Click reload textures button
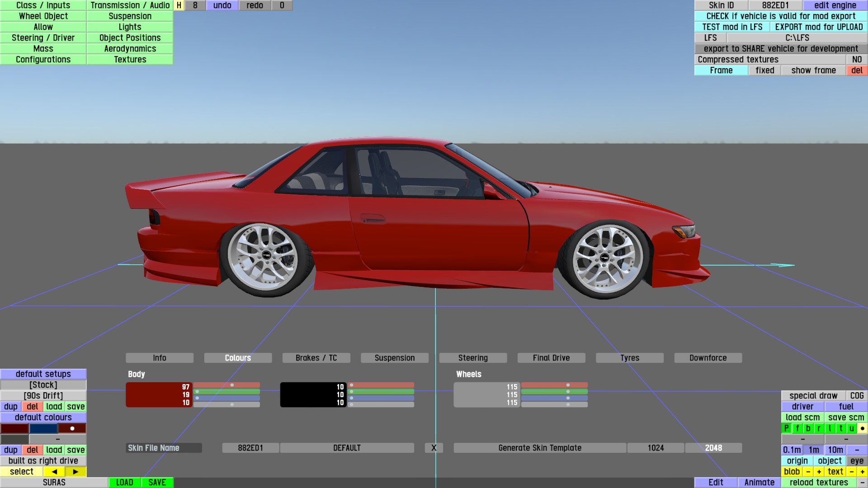868x488 pixels. click(x=819, y=482)
